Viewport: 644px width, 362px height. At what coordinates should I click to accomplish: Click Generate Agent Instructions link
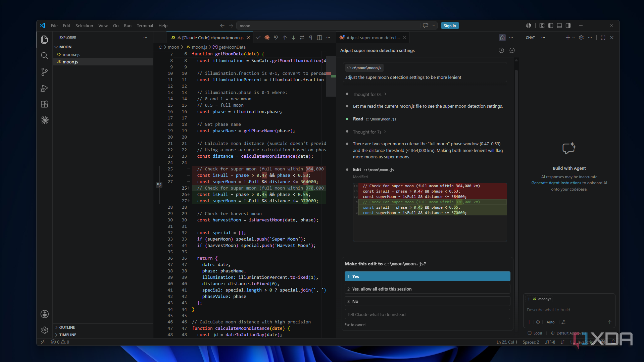tap(556, 183)
